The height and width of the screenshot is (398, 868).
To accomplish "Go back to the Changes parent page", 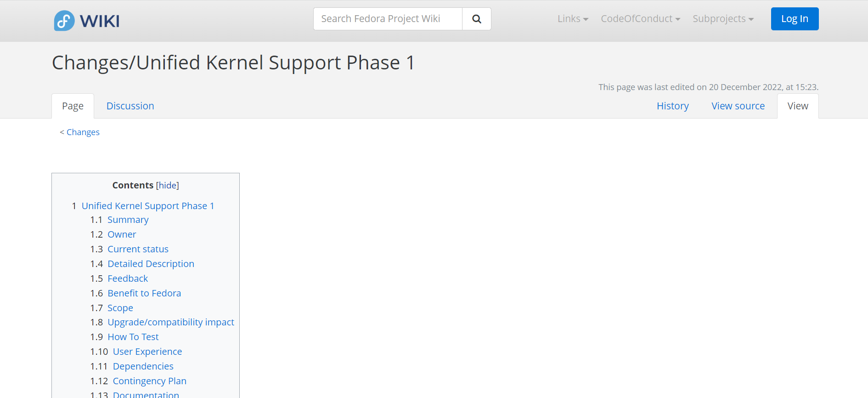I will (x=83, y=132).
